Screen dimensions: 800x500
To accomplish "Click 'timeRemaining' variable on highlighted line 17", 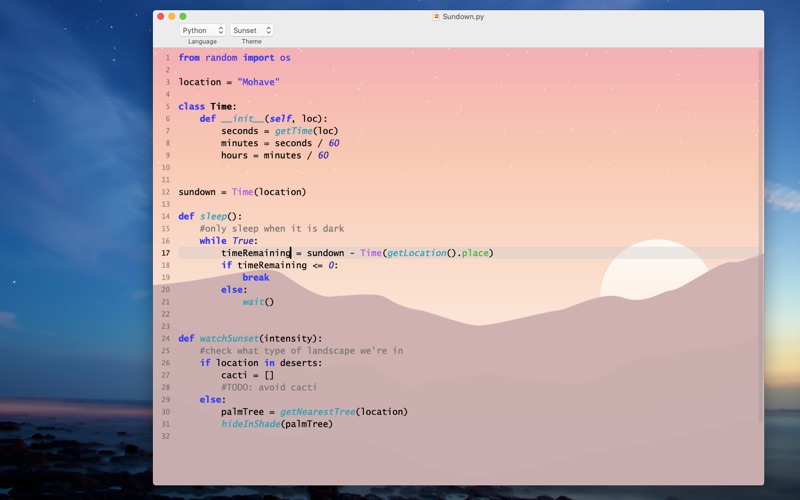I will [x=256, y=253].
